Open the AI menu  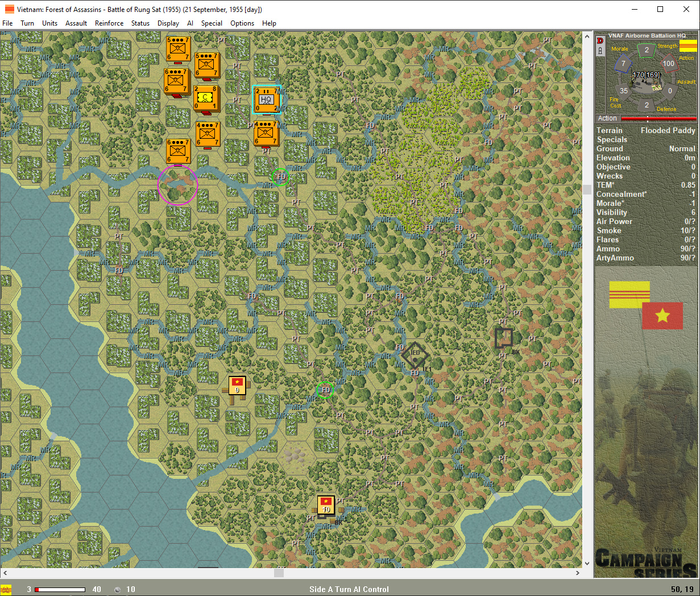tap(190, 23)
